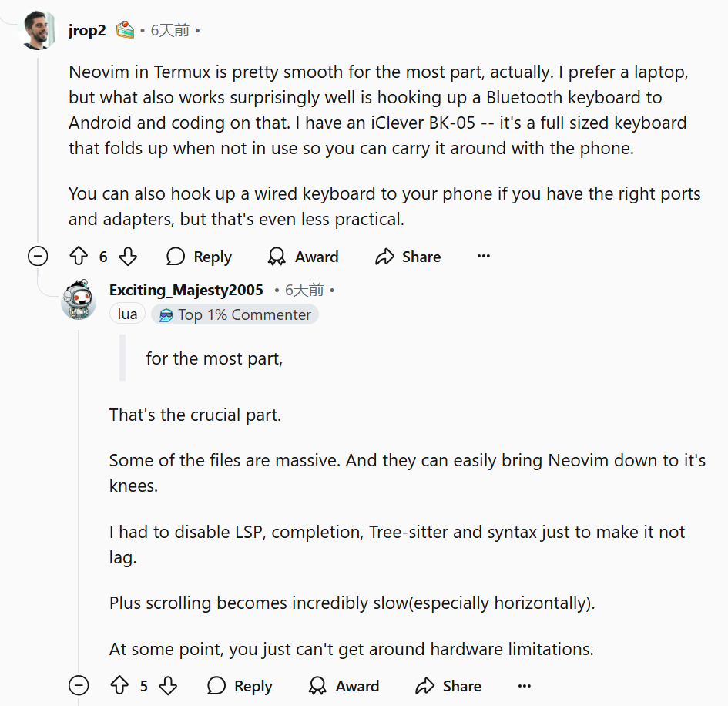Click jrop2's profile avatar
The width and height of the screenshot is (728, 706).
(x=39, y=31)
